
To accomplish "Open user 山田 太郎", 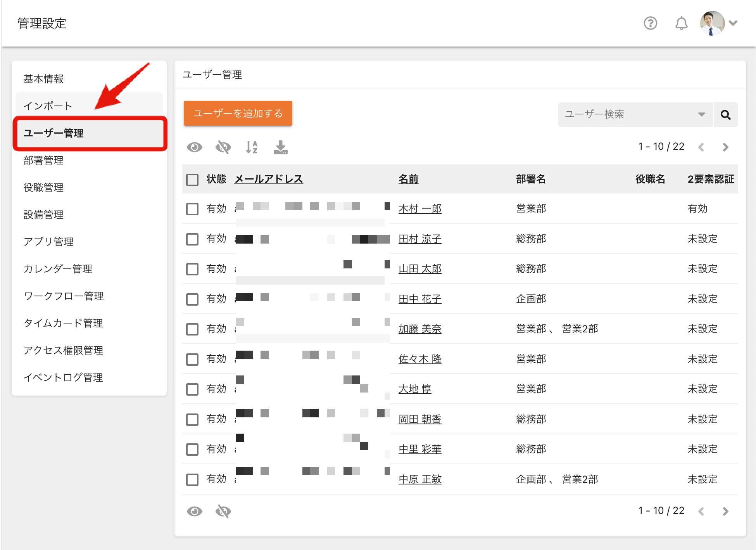I will coord(420,269).
